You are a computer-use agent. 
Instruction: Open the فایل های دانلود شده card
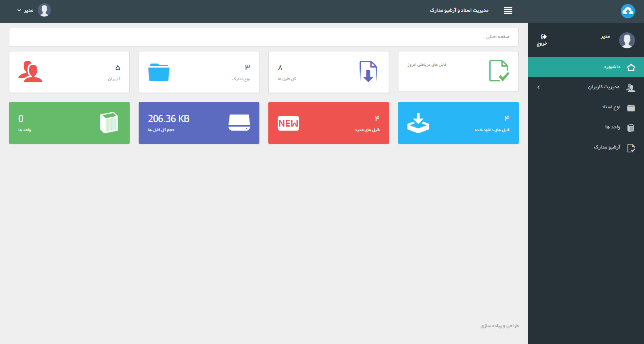click(x=458, y=123)
